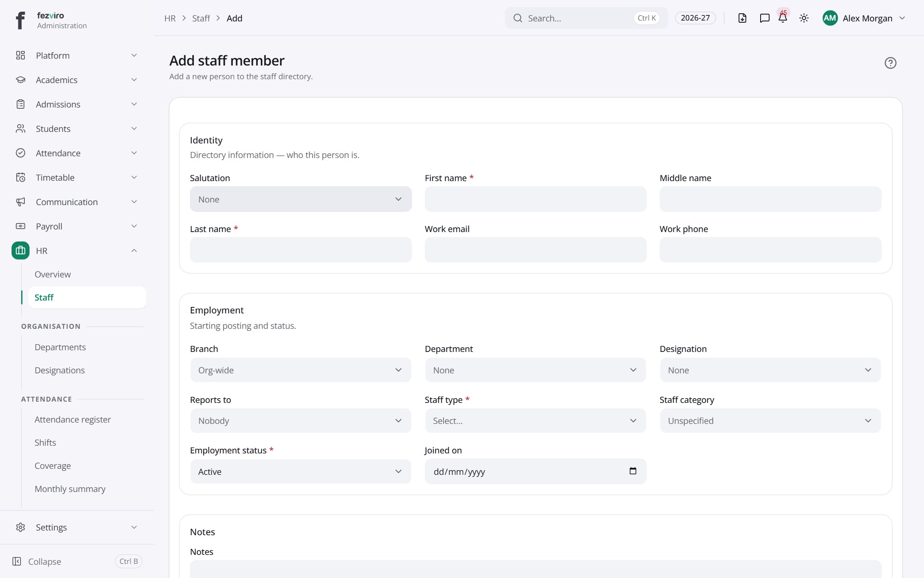Screen dimensions: 924x578
Task: Click the Communication megaphone icon
Action: pos(21,202)
